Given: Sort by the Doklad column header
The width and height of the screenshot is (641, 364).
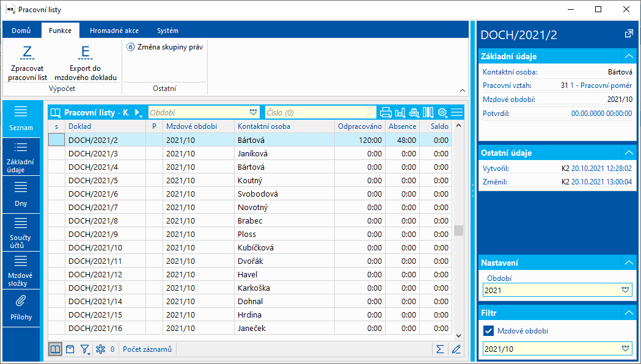Looking at the screenshot, I should [106, 126].
